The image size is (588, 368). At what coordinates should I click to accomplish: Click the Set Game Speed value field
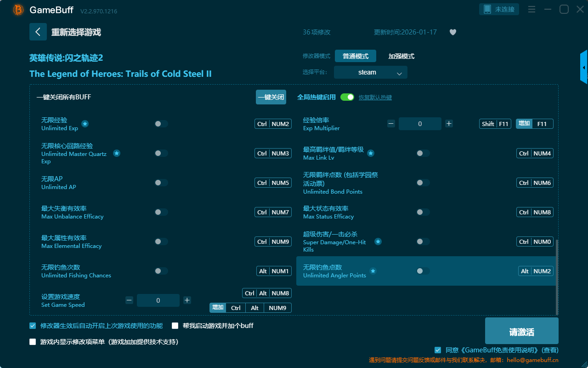[x=158, y=300]
